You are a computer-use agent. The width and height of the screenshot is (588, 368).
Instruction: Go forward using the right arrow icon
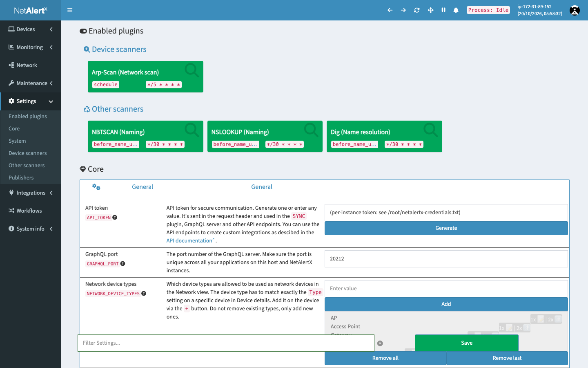[x=403, y=10]
